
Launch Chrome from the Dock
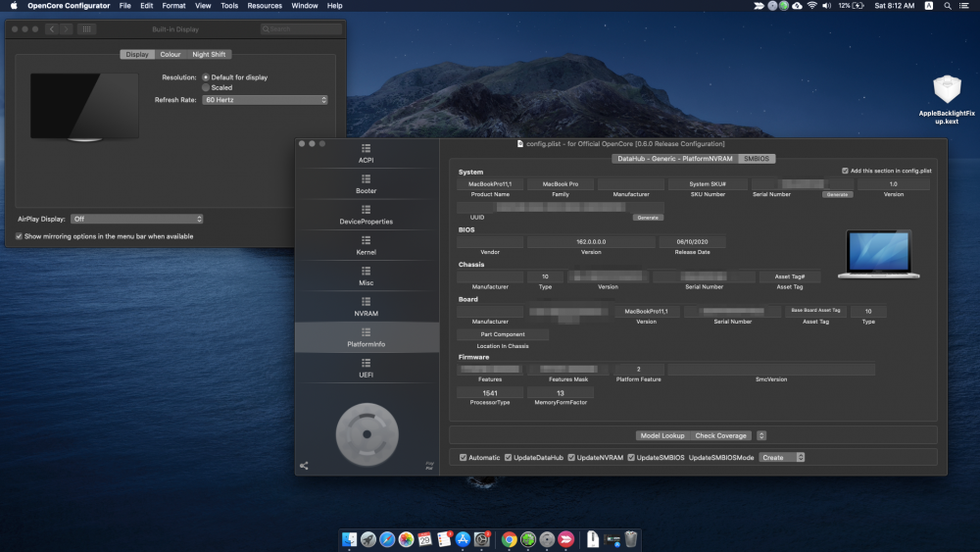click(509, 539)
